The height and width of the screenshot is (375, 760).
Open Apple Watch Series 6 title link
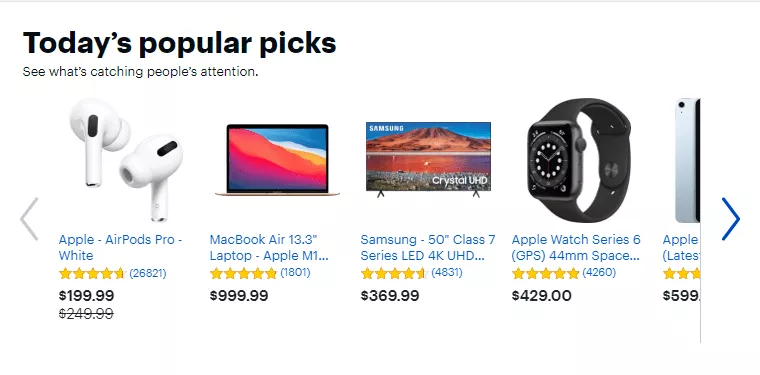pos(576,248)
